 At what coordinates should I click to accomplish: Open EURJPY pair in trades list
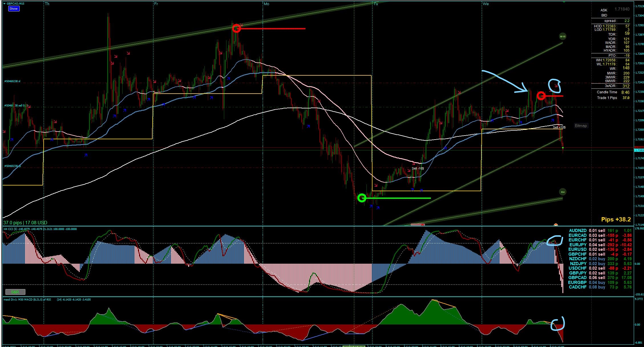578,245
